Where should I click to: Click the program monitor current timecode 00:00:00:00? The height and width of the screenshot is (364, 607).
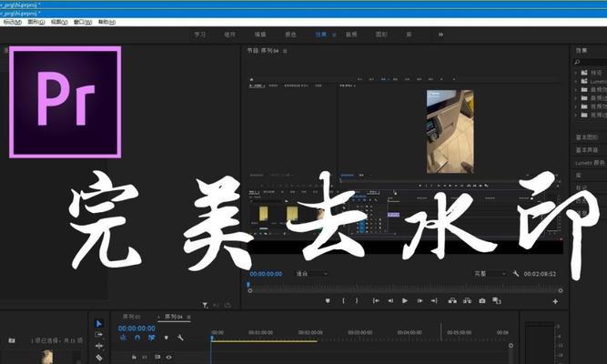tap(266, 274)
